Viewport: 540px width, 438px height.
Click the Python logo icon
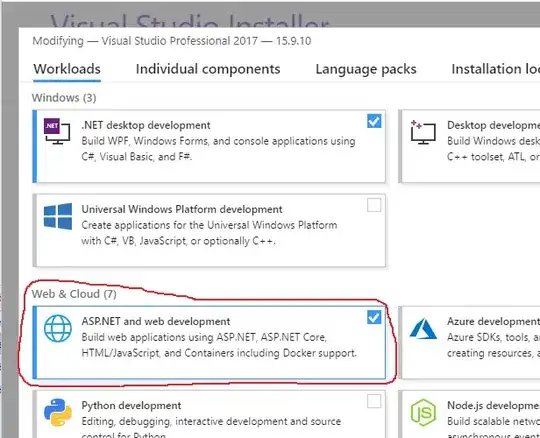[x=58, y=413]
